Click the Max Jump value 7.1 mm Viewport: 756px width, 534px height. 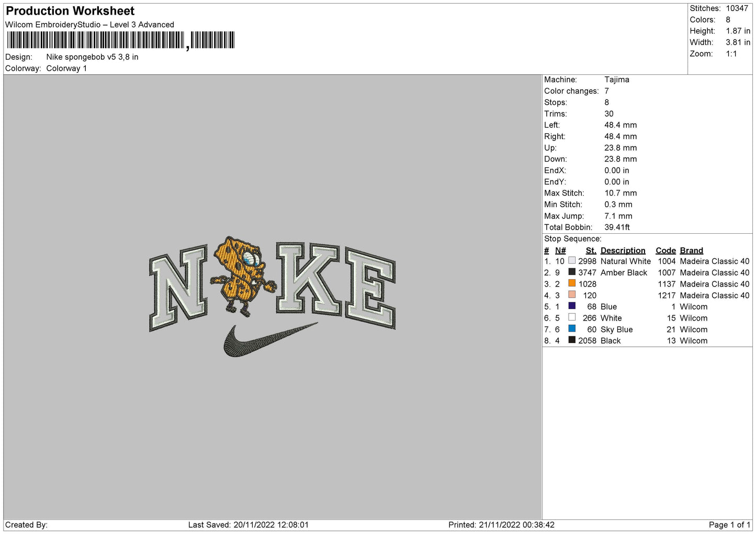(x=618, y=216)
